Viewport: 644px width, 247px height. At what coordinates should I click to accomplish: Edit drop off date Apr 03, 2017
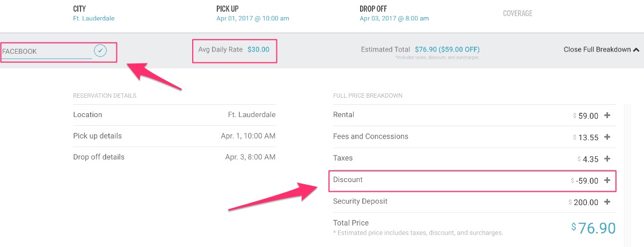click(394, 18)
